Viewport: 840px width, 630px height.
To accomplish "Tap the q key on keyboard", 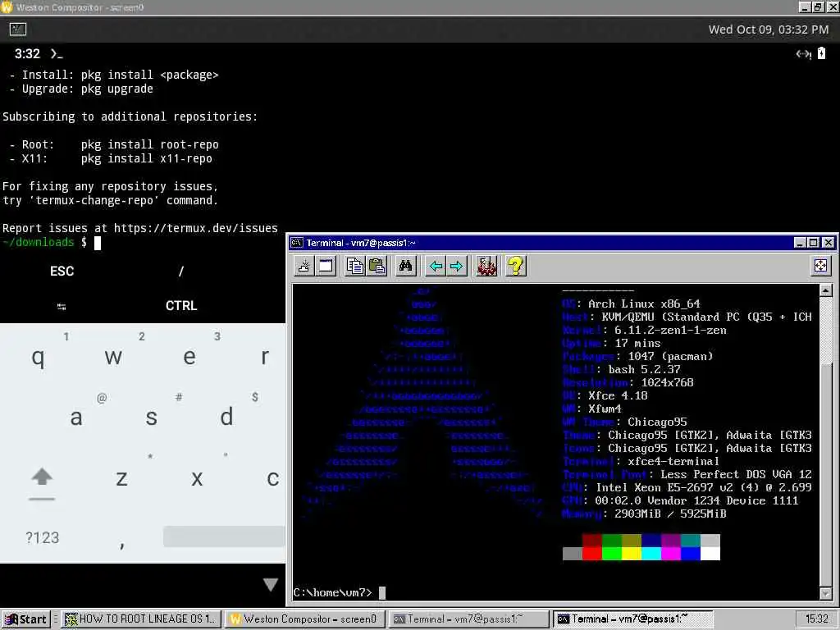I will pyautogui.click(x=38, y=357).
